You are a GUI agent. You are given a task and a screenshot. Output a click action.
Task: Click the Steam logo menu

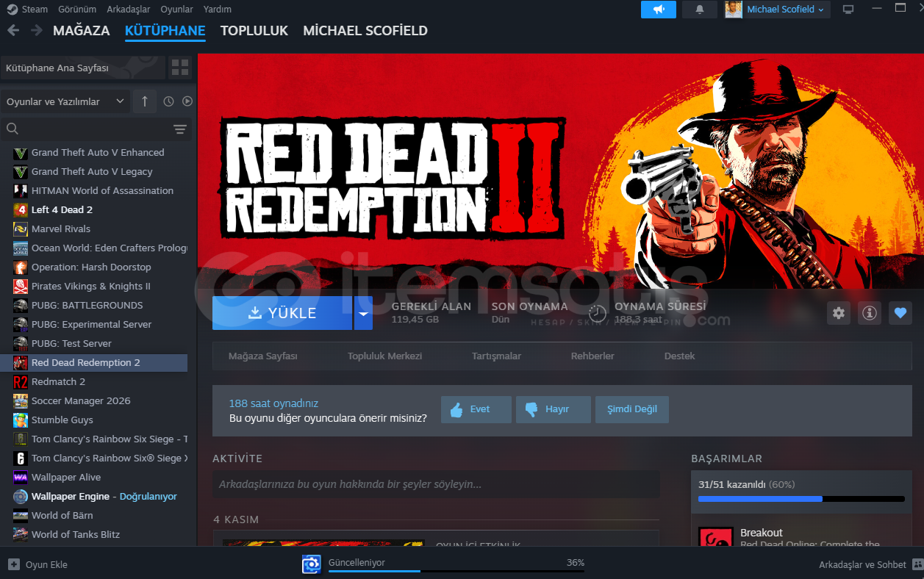click(12, 10)
